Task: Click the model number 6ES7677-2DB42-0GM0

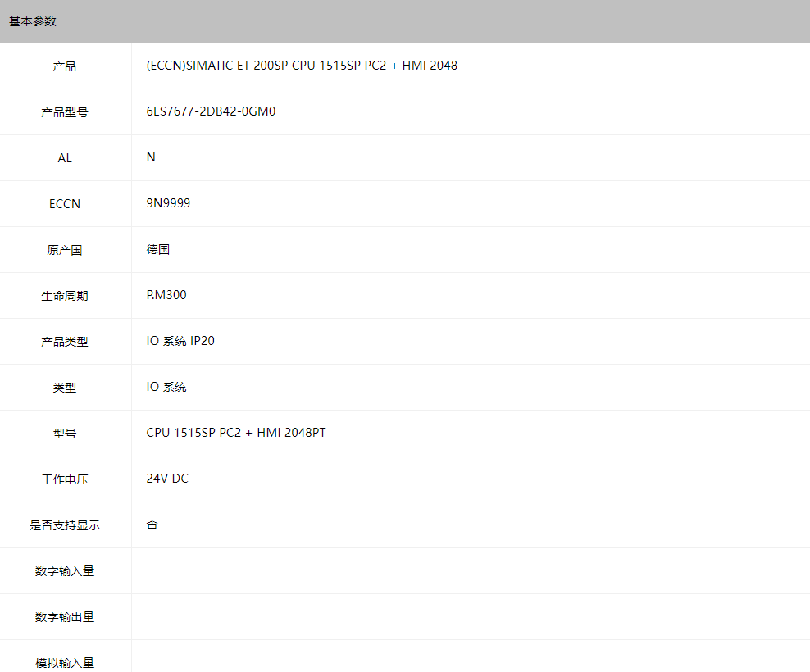Action: [x=211, y=111]
